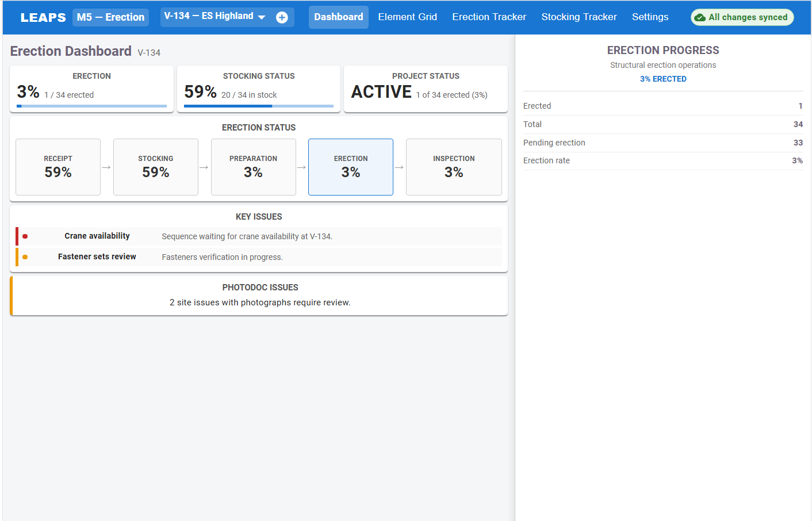Click the orange dot on Fastener sets review
This screenshot has width=812, height=521.
point(25,257)
